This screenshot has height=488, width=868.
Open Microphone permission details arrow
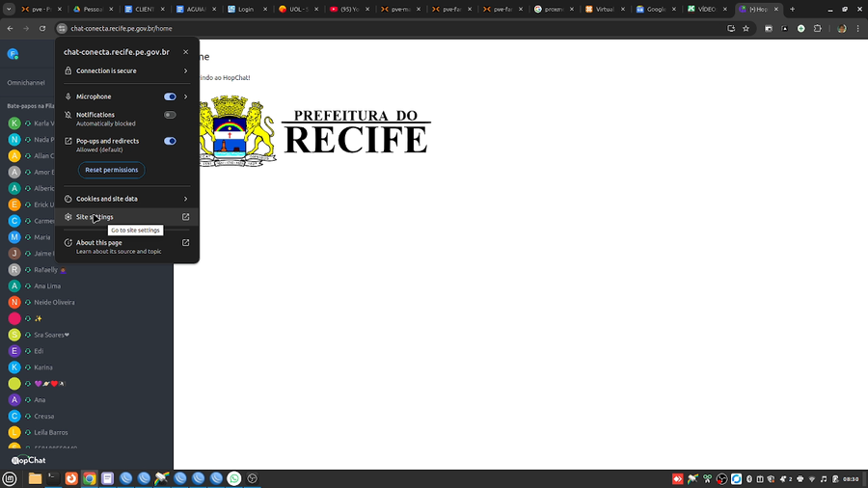[186, 96]
